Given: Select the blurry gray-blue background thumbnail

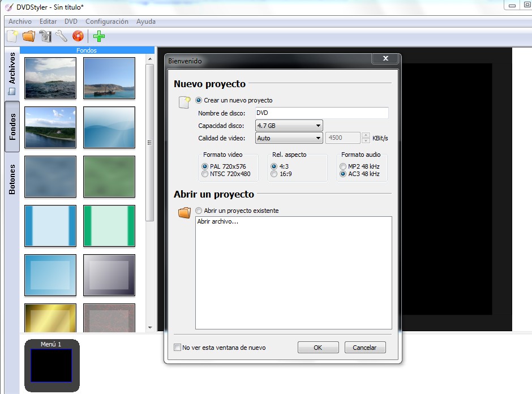Looking at the screenshot, I should coord(50,177).
